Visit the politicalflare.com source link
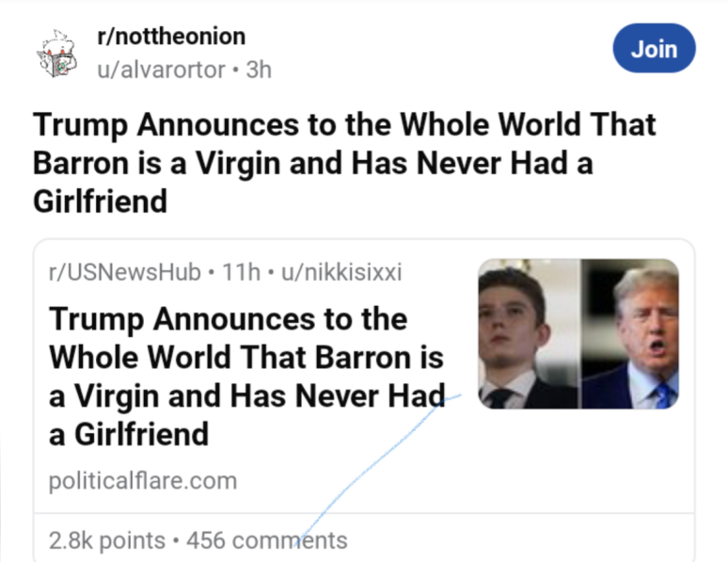This screenshot has height=562, width=728. pyautogui.click(x=142, y=481)
